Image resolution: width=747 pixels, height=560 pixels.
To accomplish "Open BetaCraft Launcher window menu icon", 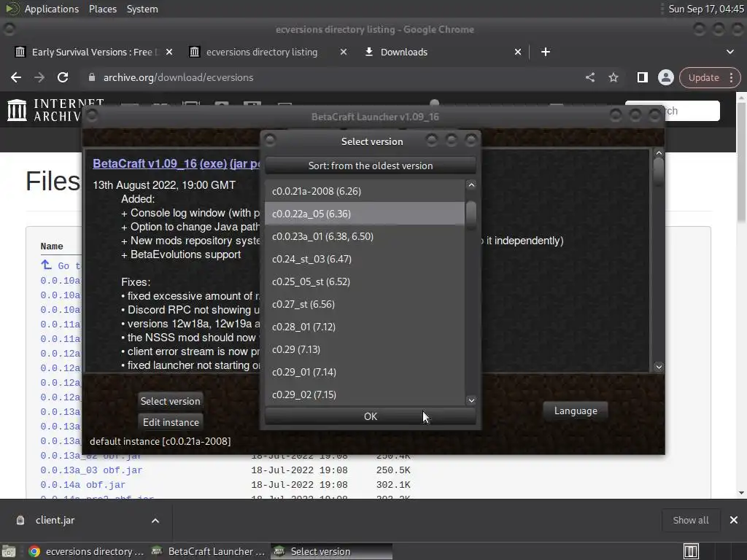I will click(x=92, y=115).
